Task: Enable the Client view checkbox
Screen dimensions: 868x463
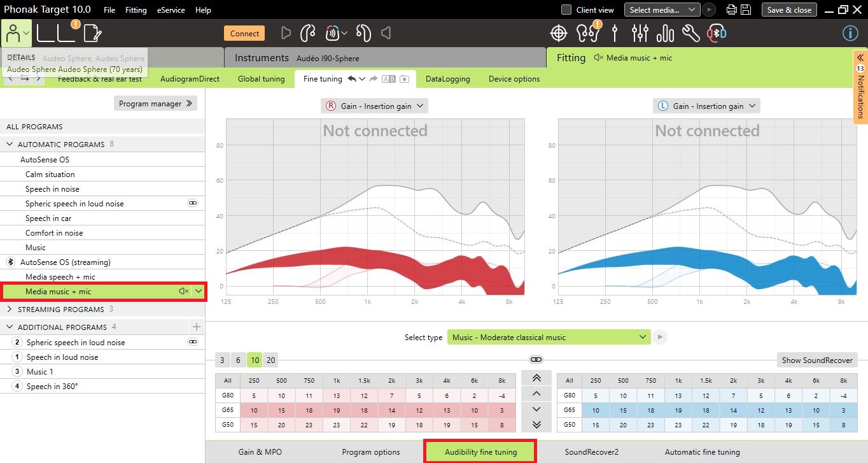Action: pos(566,10)
